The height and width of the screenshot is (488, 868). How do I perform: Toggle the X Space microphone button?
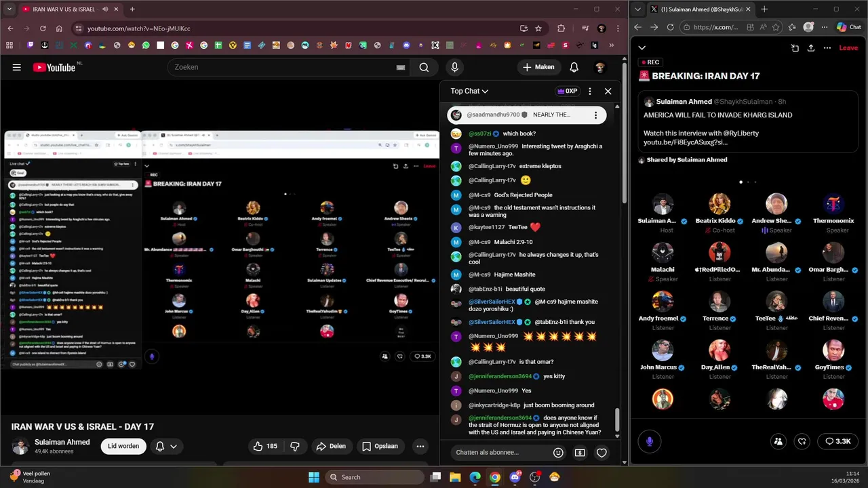650,441
